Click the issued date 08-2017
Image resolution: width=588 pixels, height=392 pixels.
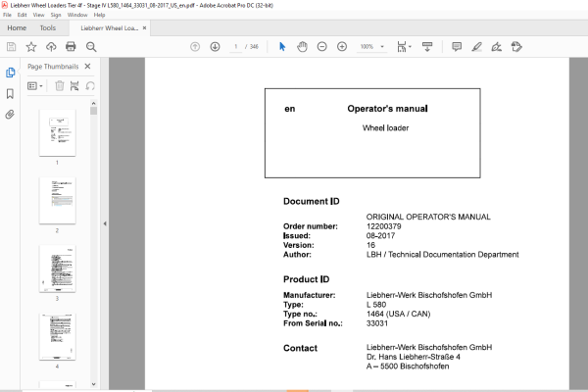point(380,236)
